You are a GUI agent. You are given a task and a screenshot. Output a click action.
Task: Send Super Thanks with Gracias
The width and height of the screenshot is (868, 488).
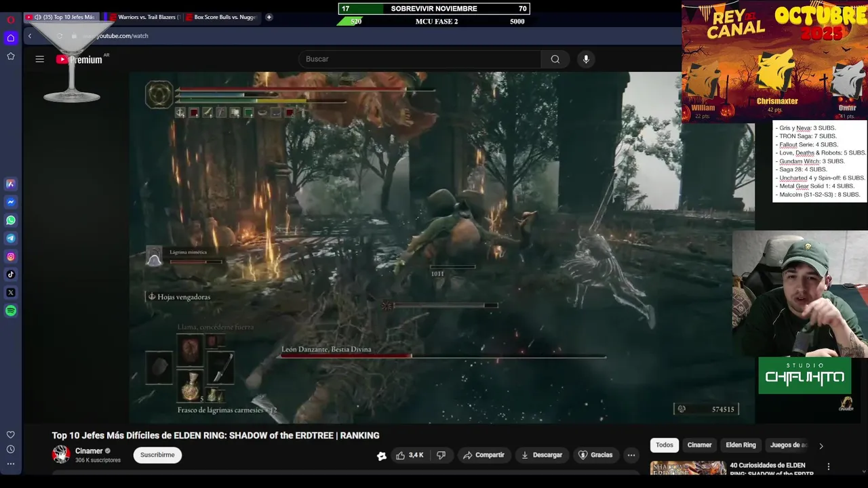pos(595,455)
